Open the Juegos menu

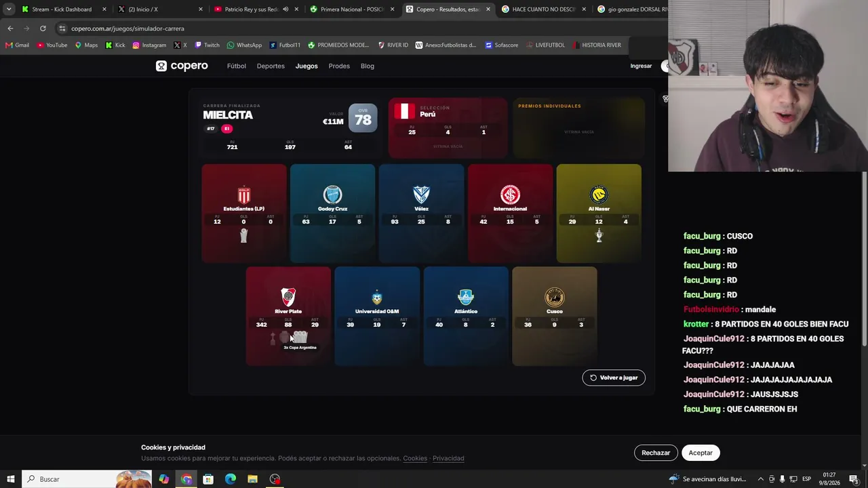tap(307, 66)
